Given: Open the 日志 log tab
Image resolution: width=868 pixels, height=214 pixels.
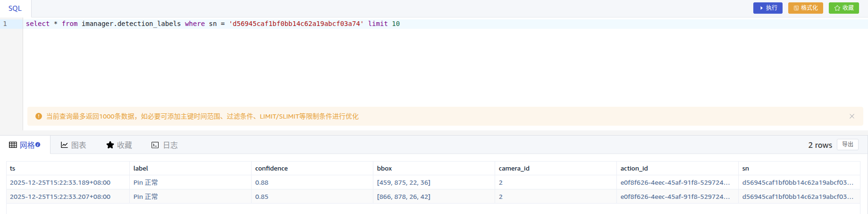Looking at the screenshot, I should click(x=164, y=145).
